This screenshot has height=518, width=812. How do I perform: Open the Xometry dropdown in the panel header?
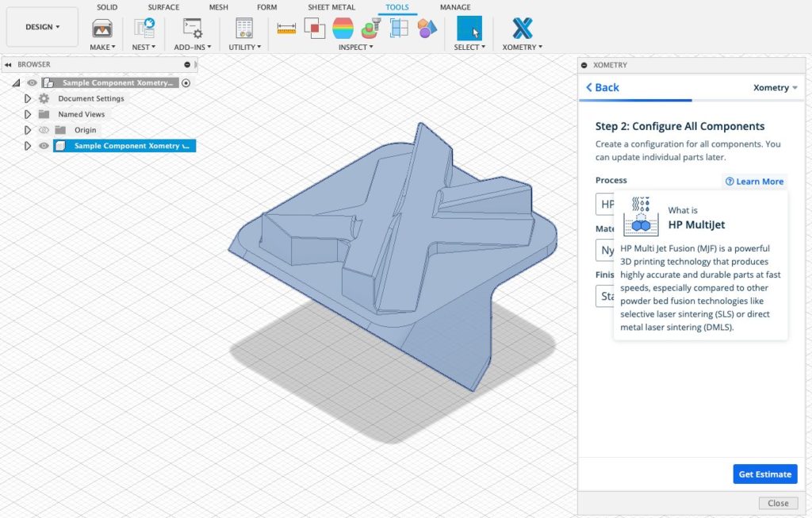(x=775, y=88)
